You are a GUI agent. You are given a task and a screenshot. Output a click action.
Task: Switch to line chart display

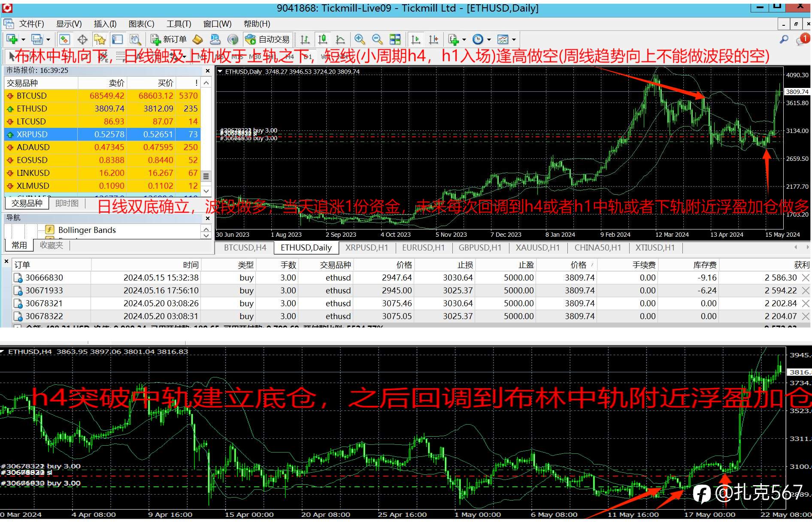pyautogui.click(x=340, y=39)
